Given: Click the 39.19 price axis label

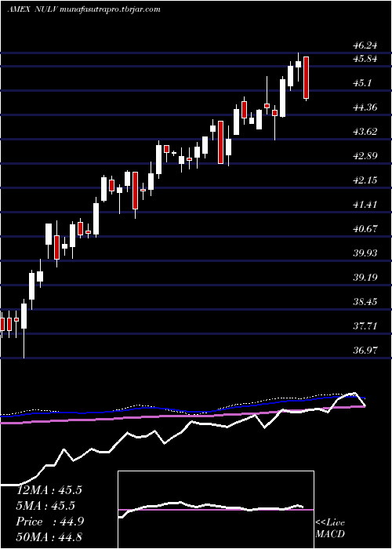Looking at the screenshot, I should click(365, 278).
